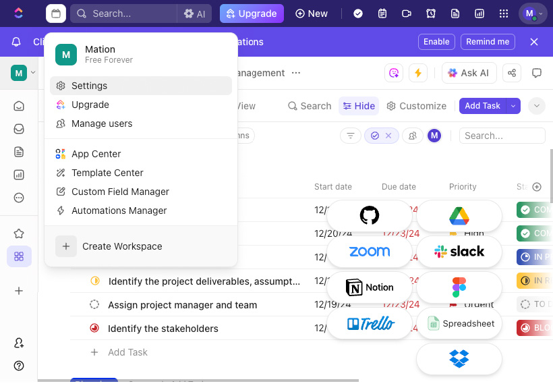Toggle the Hide options button
553x392 pixels.
(359, 106)
